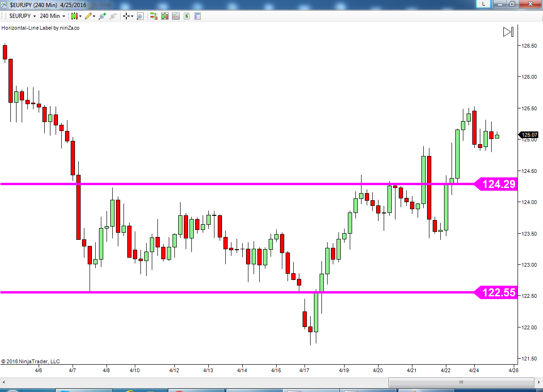Click the 4/13 date axis label

208,370
